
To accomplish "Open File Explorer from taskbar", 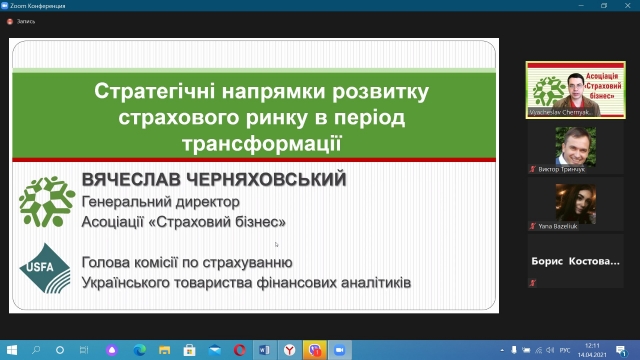I will click(x=164, y=350).
